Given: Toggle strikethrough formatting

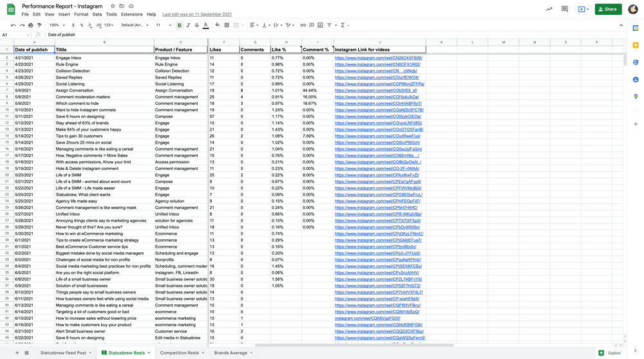Looking at the screenshot, I should pyautogui.click(x=196, y=25).
